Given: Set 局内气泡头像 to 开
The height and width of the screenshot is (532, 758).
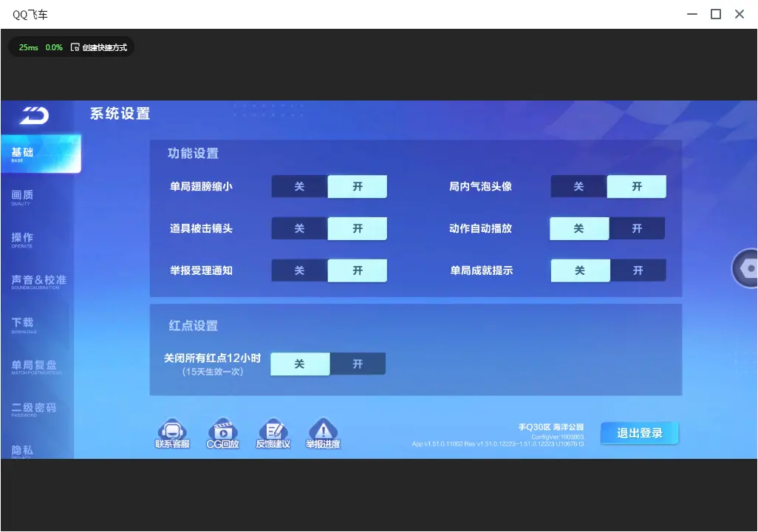Looking at the screenshot, I should pyautogui.click(x=637, y=187).
